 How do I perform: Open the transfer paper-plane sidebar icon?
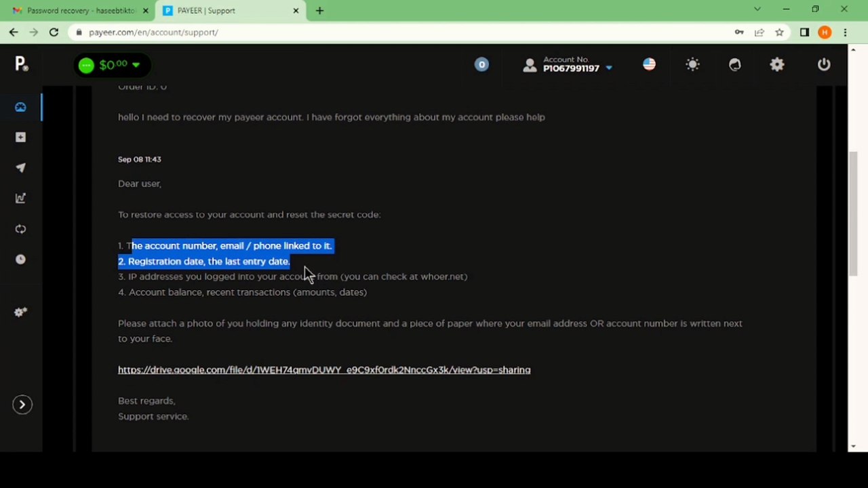click(20, 168)
